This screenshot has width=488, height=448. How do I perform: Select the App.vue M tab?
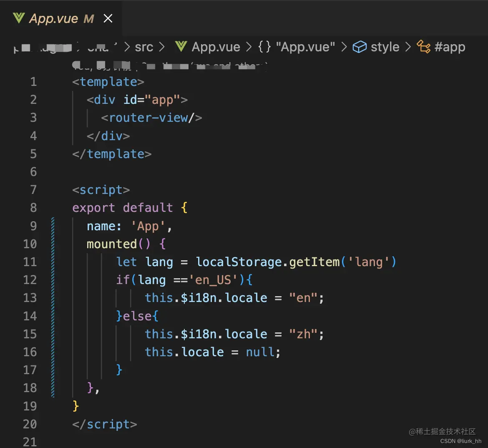click(61, 18)
